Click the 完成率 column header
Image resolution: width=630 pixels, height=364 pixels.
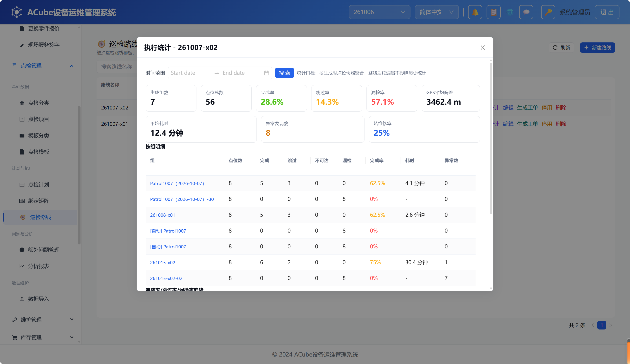(377, 160)
